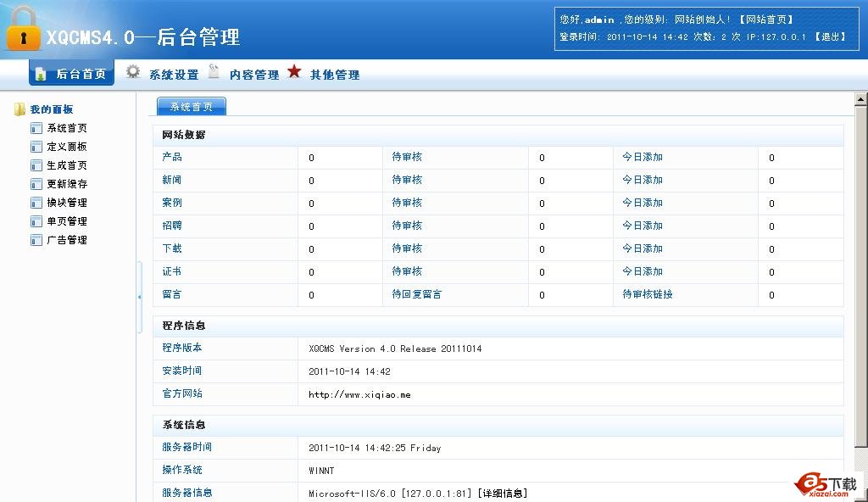Click 待审核 in the 下载 row
This screenshot has height=502, width=868.
coord(407,248)
